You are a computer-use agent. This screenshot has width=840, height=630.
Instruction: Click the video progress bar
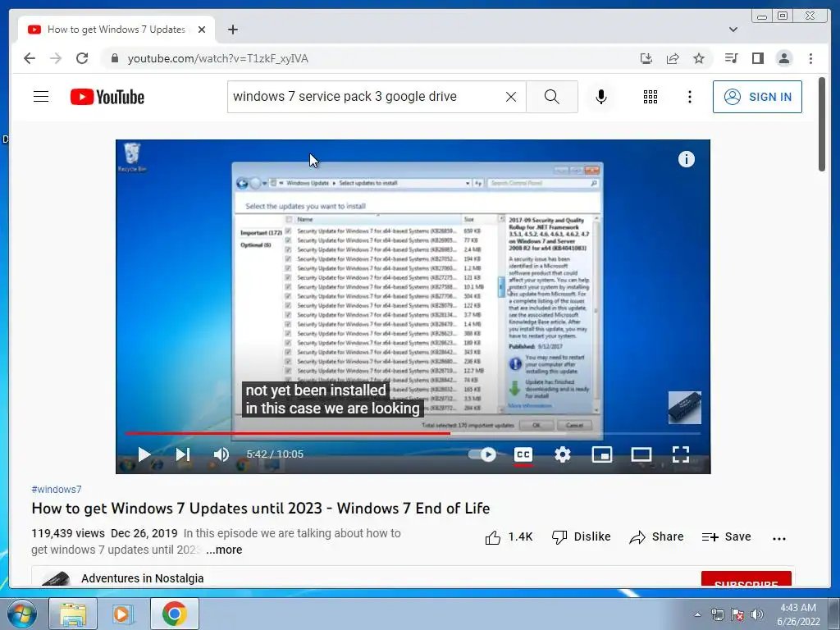coord(413,433)
